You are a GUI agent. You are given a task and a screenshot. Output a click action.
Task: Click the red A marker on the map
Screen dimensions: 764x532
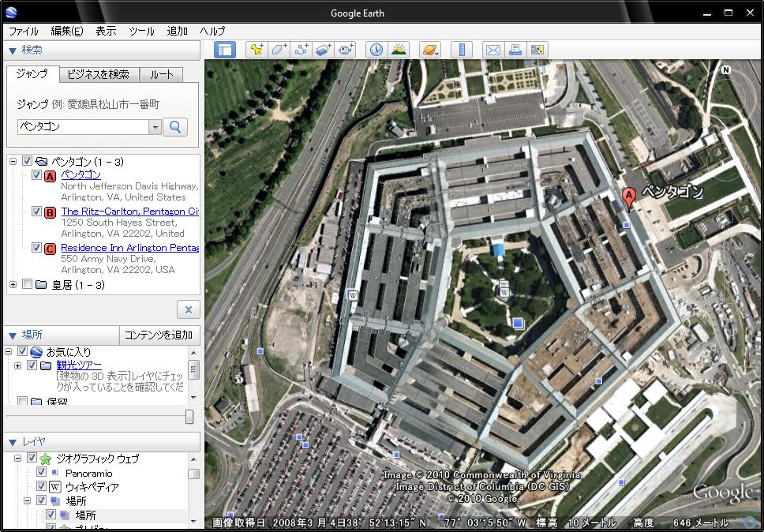(629, 198)
